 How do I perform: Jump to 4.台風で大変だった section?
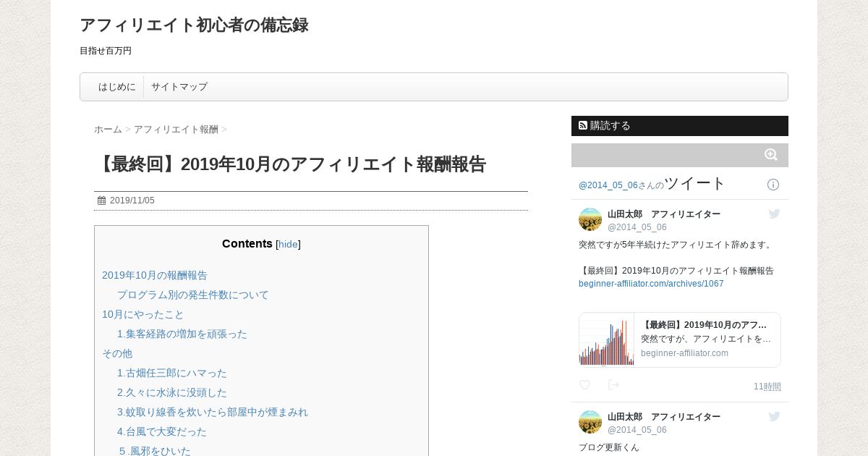(162, 432)
